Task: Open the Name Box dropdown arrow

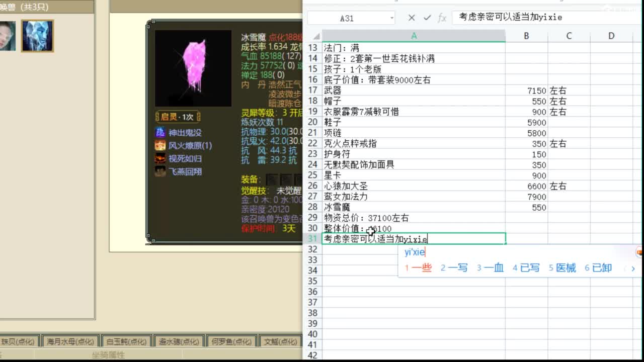Action: 392,18
